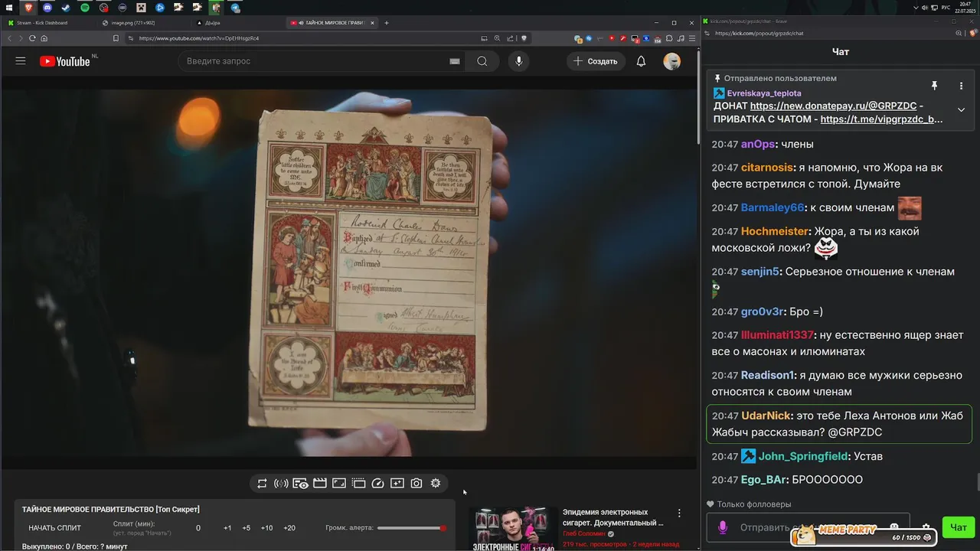Toggle the loop icon in the player toolbar
The height and width of the screenshot is (551, 980).
point(262,483)
